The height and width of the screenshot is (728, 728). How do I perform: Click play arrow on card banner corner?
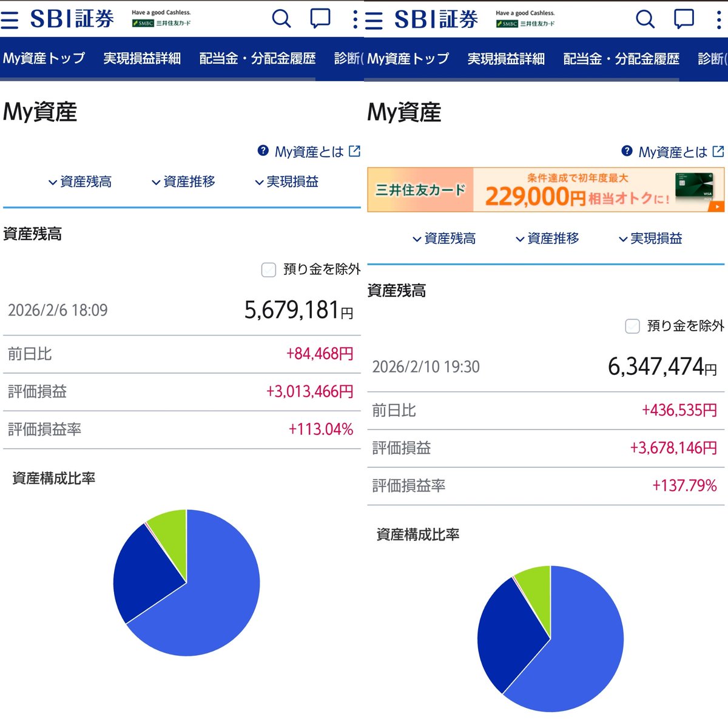click(718, 206)
